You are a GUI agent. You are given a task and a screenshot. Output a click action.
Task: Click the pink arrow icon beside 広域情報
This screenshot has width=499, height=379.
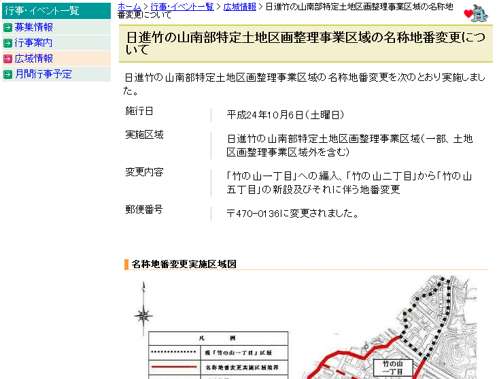coord(7,59)
